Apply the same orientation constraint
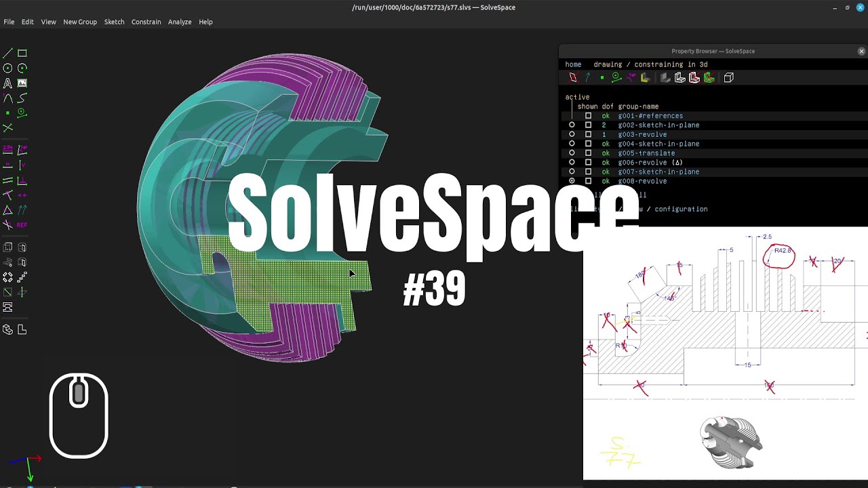The image size is (868, 488). (22, 210)
